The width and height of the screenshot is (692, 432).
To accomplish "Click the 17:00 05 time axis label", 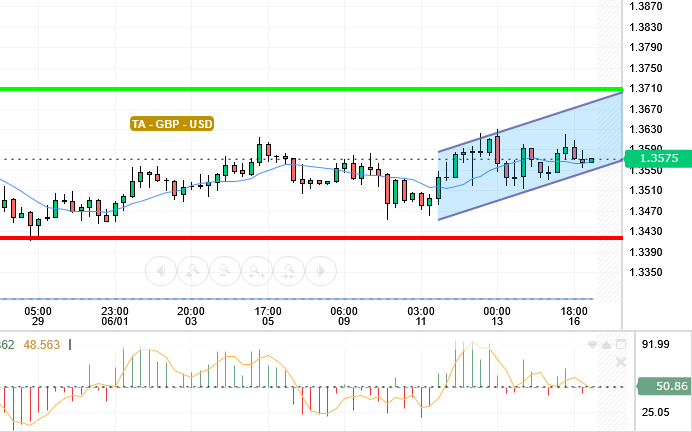I will pyautogui.click(x=268, y=316).
